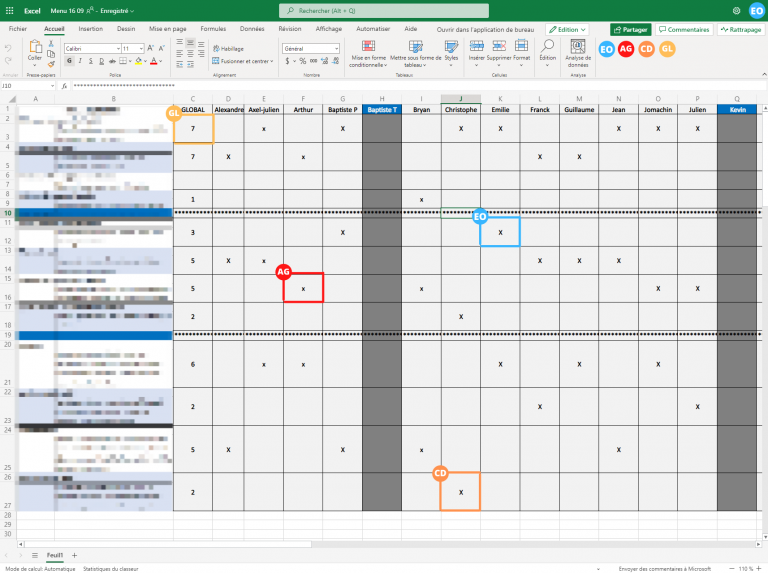Click increase decimal icon
The image size is (768, 573).
click(325, 61)
